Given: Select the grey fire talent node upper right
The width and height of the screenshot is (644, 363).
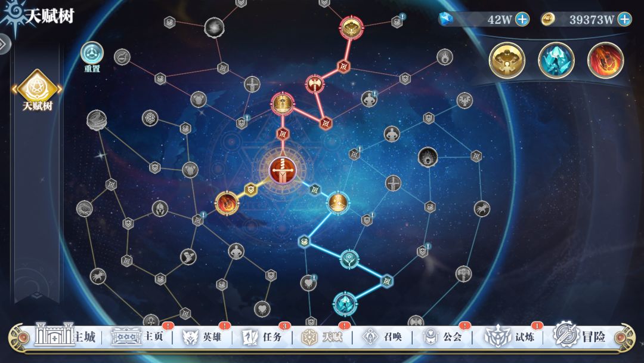Looking at the screenshot, I should (x=444, y=57).
